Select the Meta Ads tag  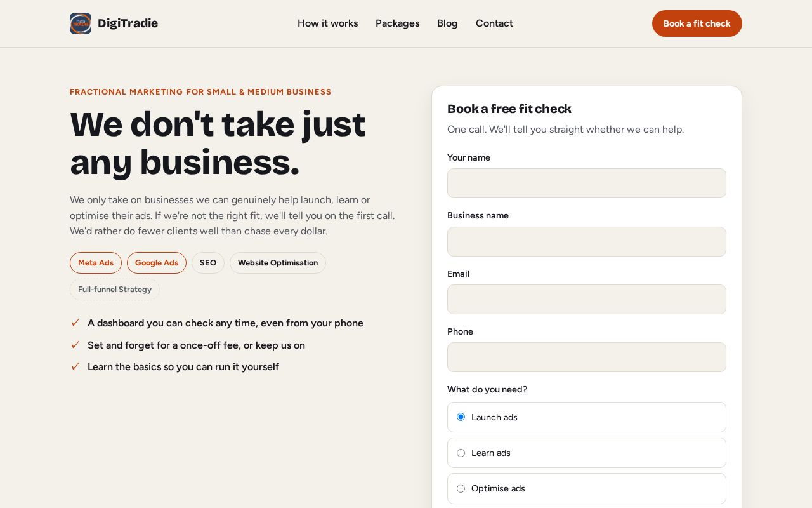(96, 263)
